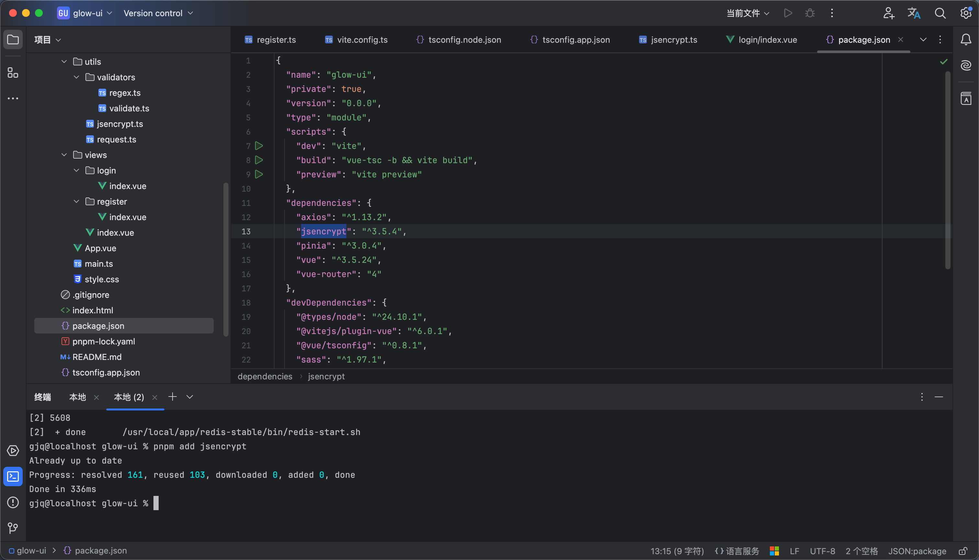Run the dev script gutter icon

tap(259, 146)
